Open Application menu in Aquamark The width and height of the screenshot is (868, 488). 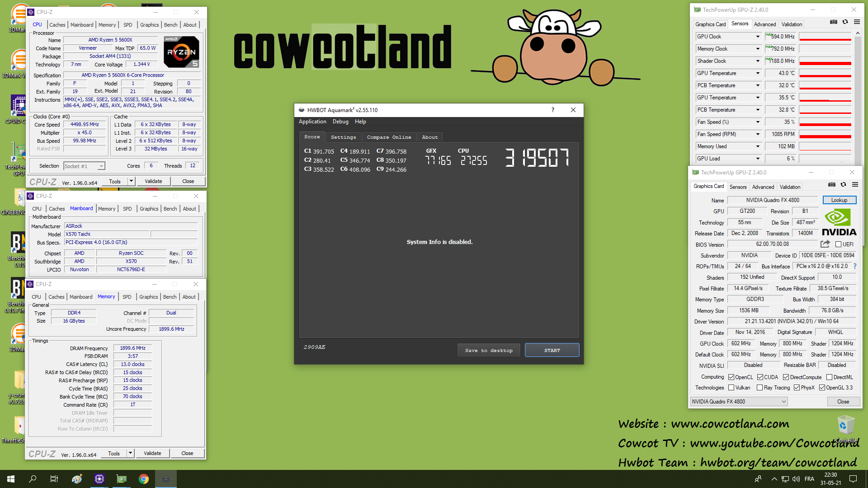click(x=312, y=122)
